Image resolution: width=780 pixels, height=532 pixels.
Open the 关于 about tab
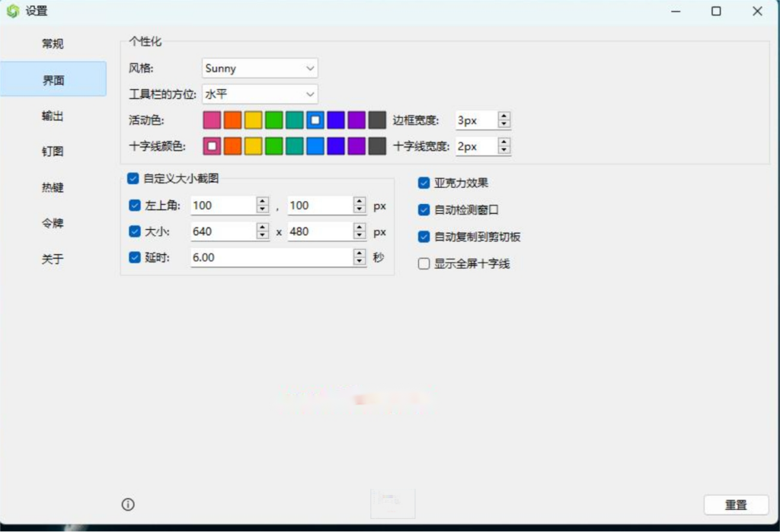pos(53,260)
